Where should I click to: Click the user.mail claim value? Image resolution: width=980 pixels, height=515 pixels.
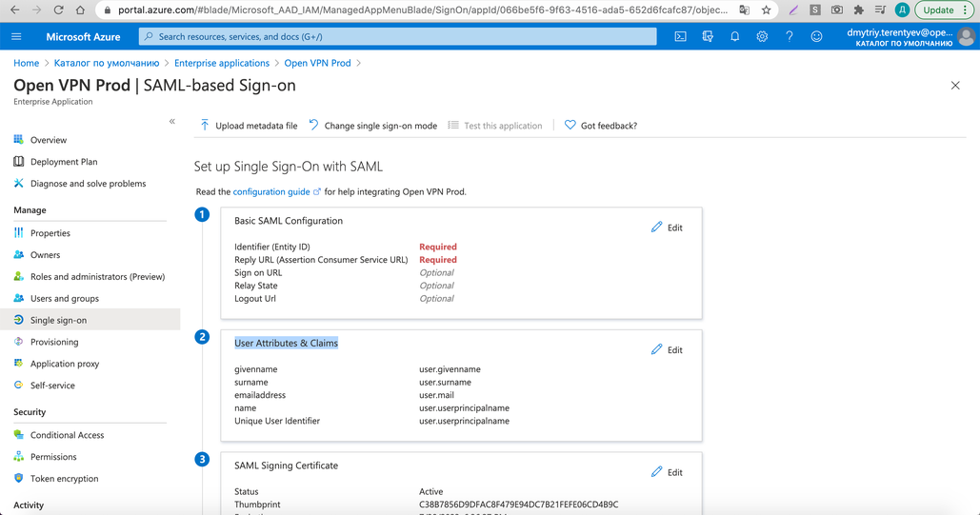[x=437, y=395]
